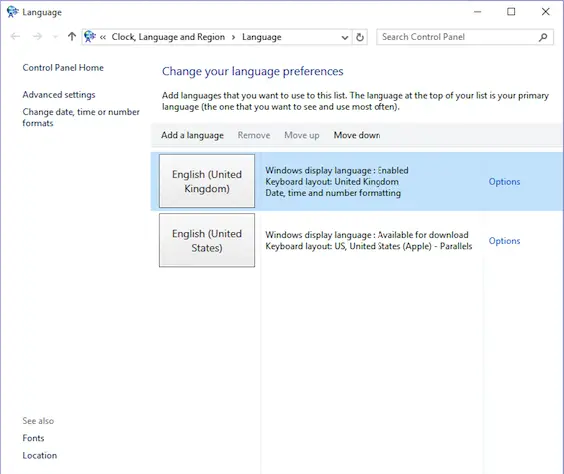The width and height of the screenshot is (564, 474).
Task: Click the Back navigation arrow
Action: pos(15,36)
